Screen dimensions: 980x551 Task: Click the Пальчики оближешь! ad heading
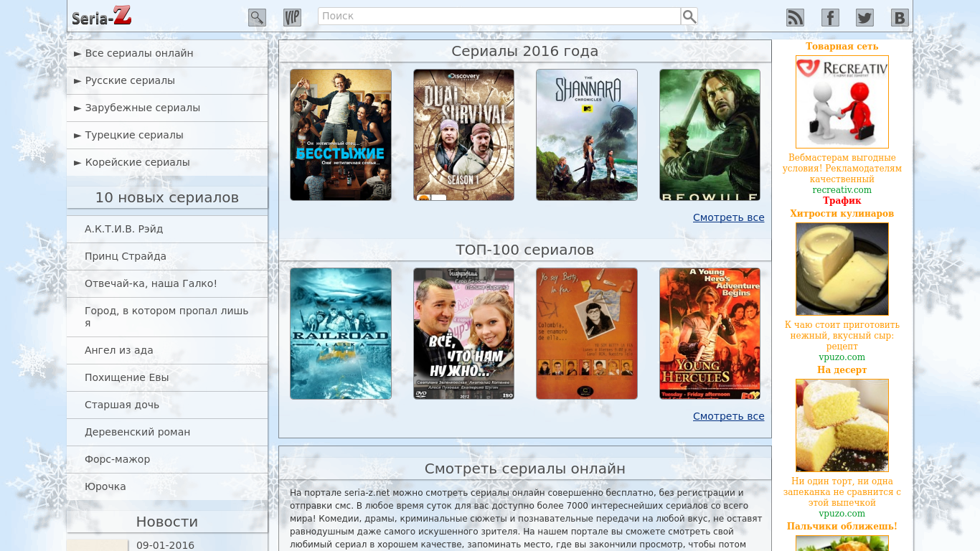point(842,527)
